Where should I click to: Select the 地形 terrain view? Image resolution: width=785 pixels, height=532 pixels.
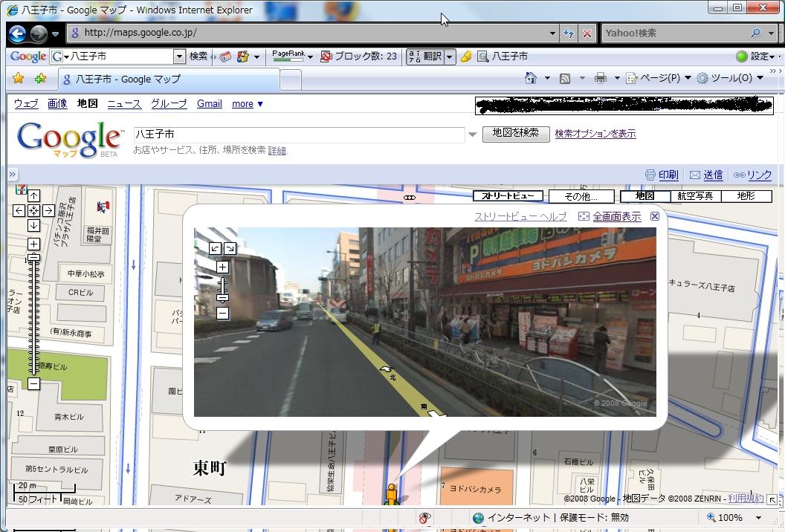pyautogui.click(x=746, y=195)
